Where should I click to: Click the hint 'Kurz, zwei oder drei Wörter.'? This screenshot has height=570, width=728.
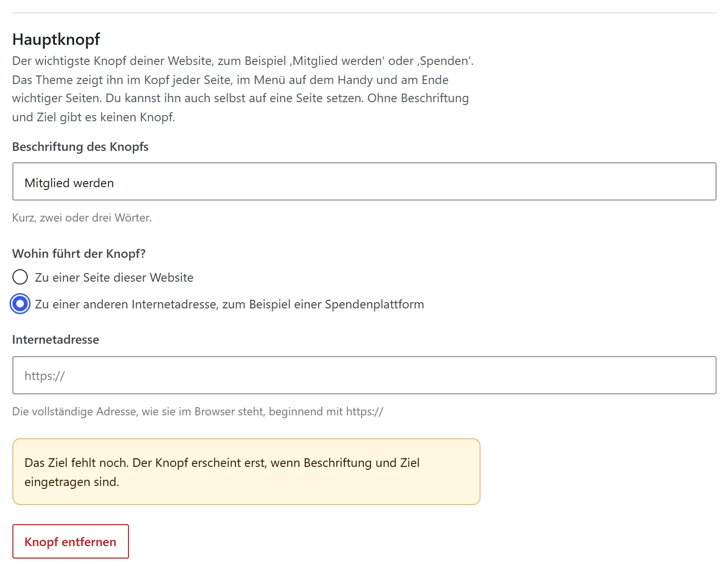[82, 218]
